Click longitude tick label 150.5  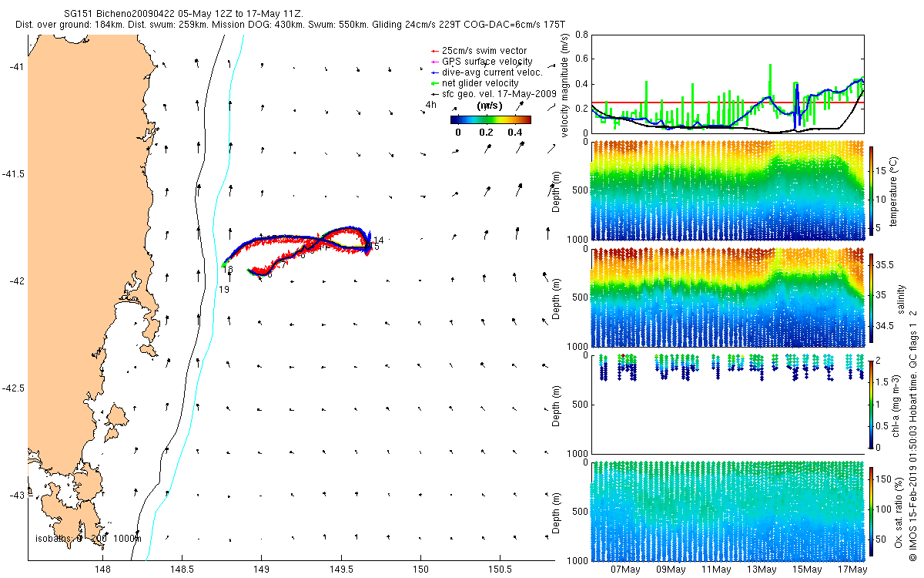[x=500, y=570]
